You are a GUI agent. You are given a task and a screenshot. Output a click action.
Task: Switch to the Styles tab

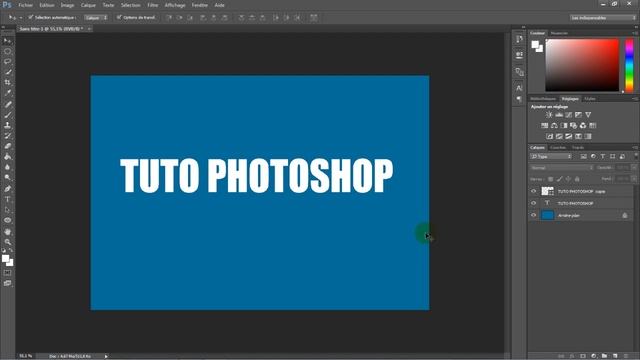point(590,99)
